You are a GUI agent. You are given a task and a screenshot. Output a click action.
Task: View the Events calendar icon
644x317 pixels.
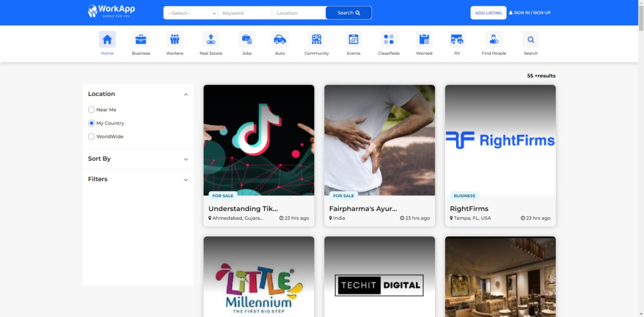click(353, 39)
